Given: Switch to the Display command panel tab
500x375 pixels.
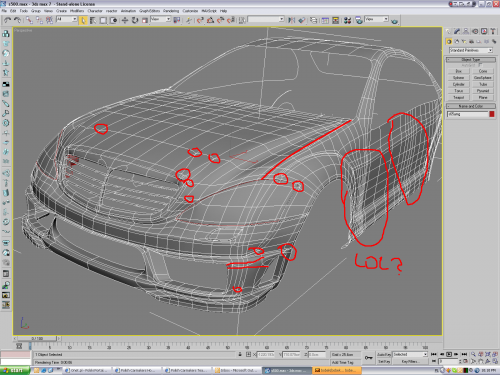Looking at the screenshot, I should click(x=484, y=31).
